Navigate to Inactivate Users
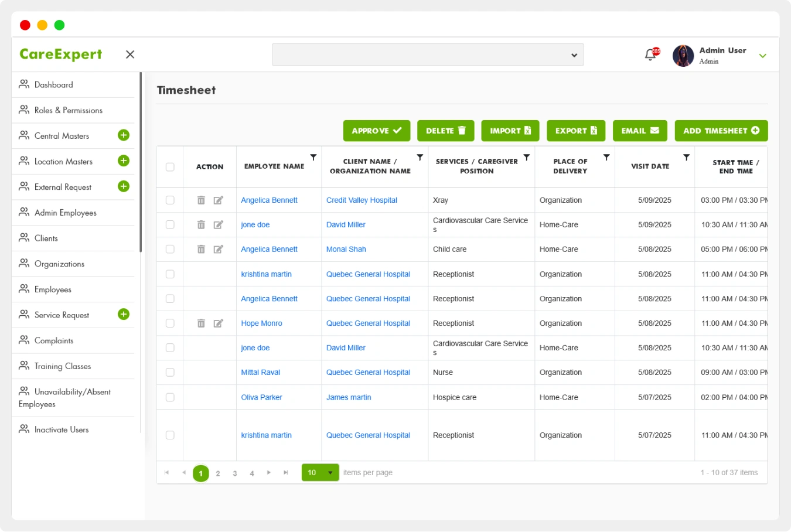The width and height of the screenshot is (791, 532). click(60, 429)
